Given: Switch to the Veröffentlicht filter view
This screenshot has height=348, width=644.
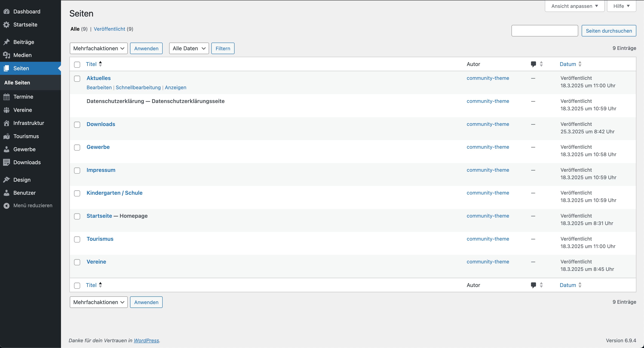Looking at the screenshot, I should [109, 29].
